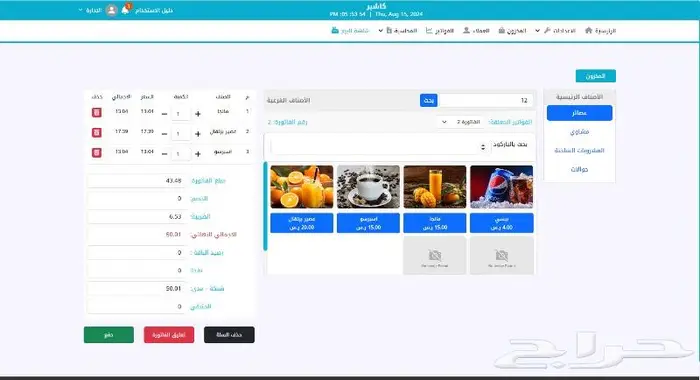Add the مانجا 15.00 item button
The height and width of the screenshot is (380, 700).
(x=435, y=223)
